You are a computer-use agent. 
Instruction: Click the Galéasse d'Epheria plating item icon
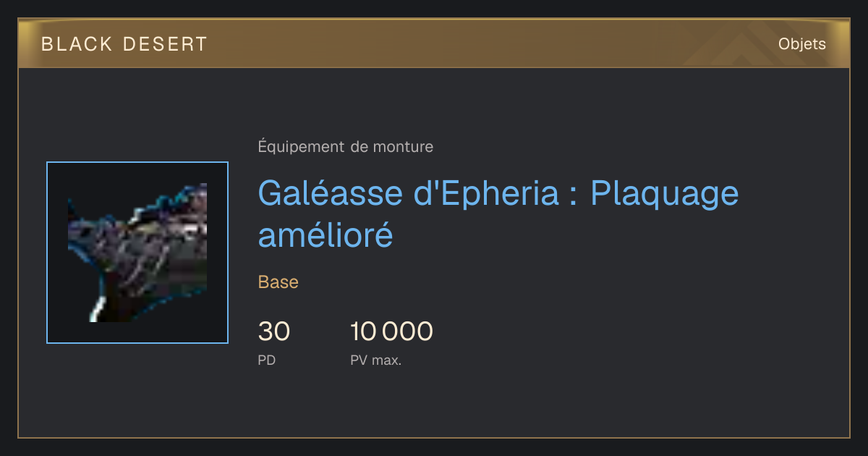click(137, 253)
